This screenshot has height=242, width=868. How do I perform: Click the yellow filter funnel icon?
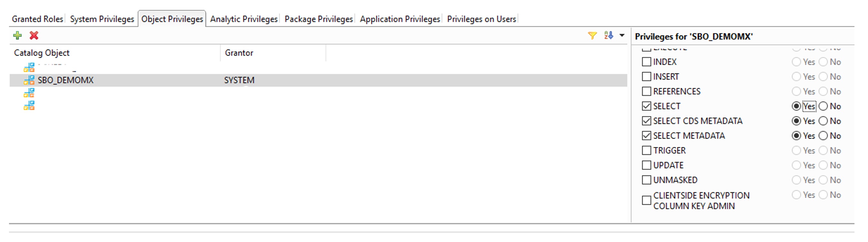[x=592, y=35]
